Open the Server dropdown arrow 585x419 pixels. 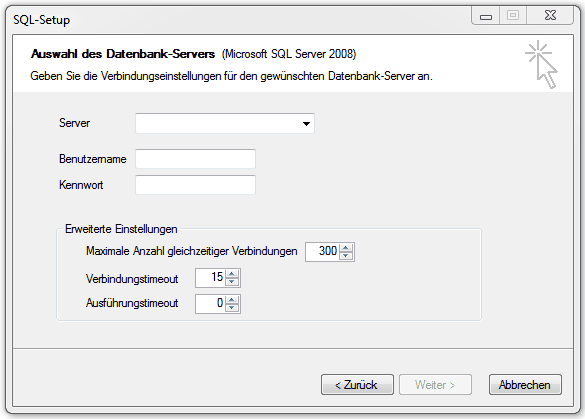306,123
